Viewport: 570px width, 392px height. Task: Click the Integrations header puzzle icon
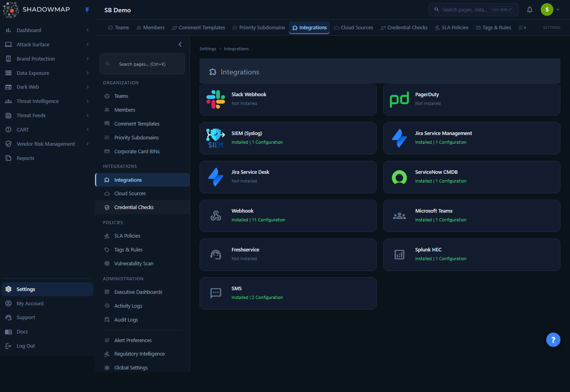tap(213, 72)
